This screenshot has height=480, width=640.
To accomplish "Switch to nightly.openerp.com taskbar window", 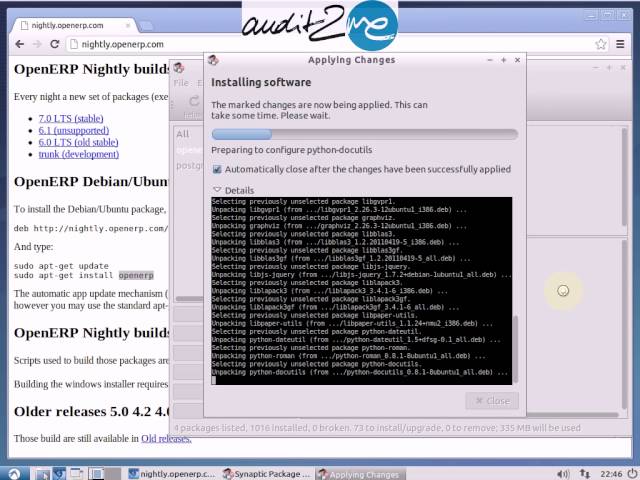I will click(171, 474).
